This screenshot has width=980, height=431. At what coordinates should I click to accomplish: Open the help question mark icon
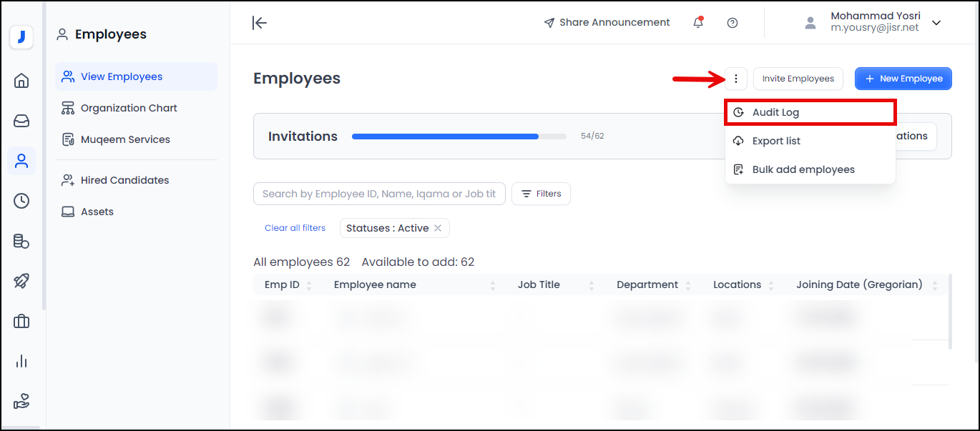coord(732,23)
